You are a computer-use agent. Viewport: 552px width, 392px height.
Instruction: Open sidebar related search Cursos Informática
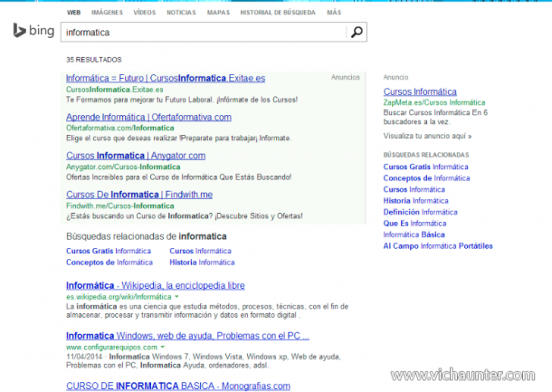click(414, 189)
